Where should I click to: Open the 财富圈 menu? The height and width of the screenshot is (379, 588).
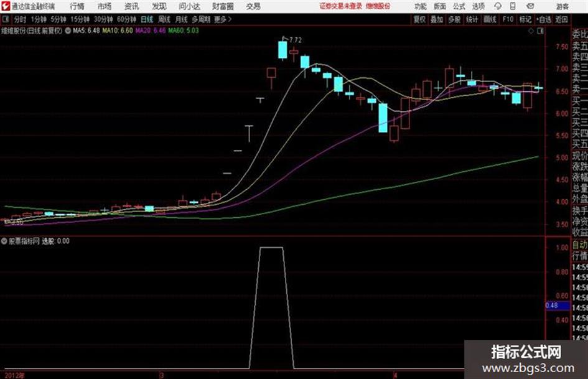tap(223, 6)
